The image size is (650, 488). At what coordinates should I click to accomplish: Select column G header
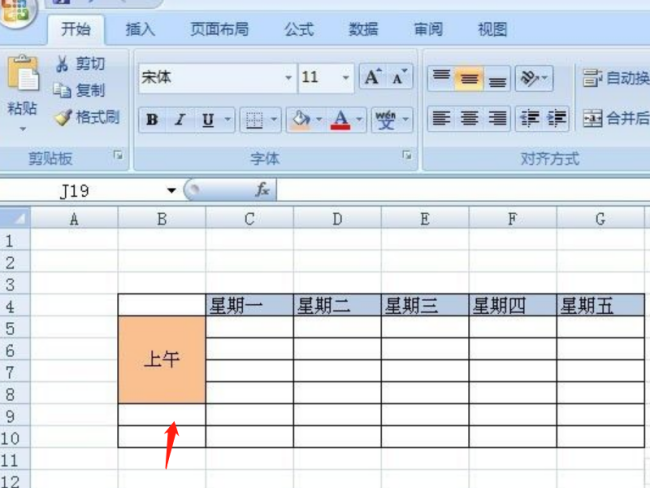(600, 219)
